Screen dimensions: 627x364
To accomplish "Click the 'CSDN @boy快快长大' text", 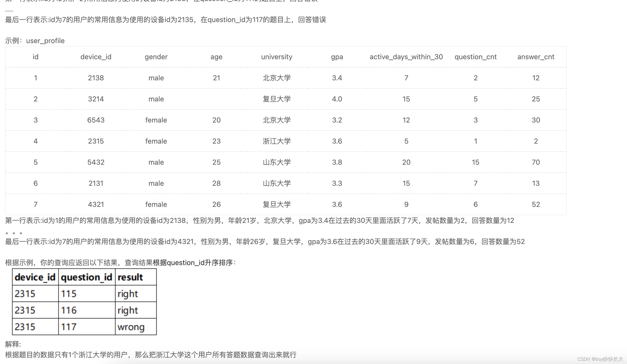I will coord(600,359).
